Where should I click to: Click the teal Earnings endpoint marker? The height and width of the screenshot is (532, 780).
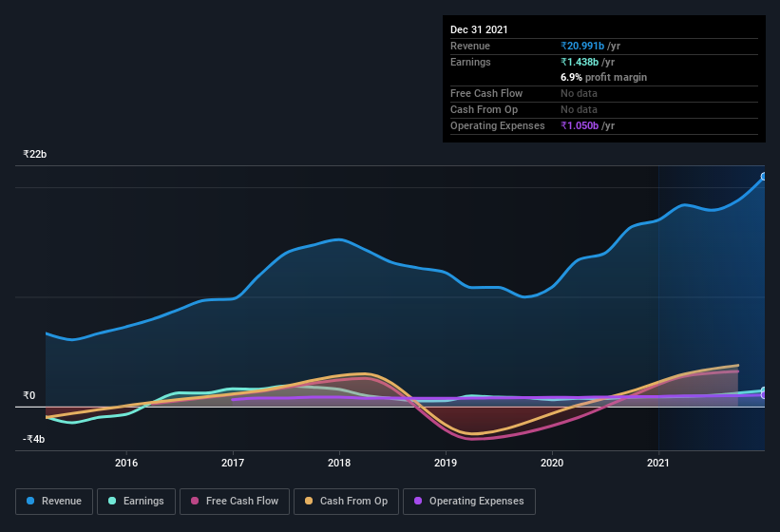[x=764, y=390]
